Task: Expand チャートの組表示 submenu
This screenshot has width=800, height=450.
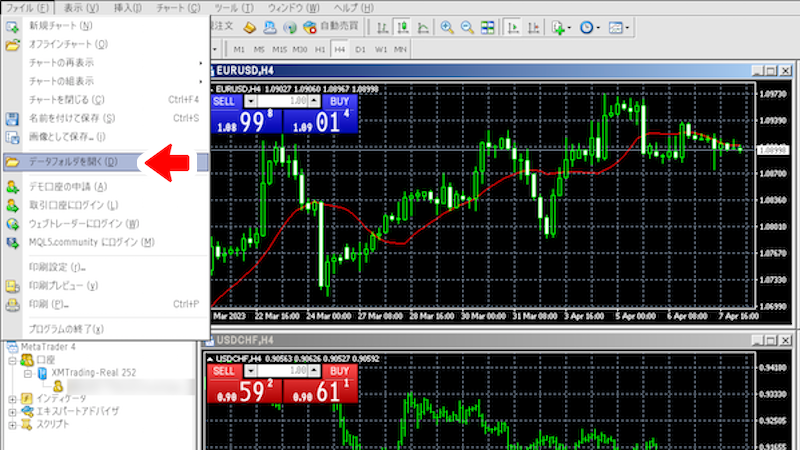Action: [x=105, y=81]
